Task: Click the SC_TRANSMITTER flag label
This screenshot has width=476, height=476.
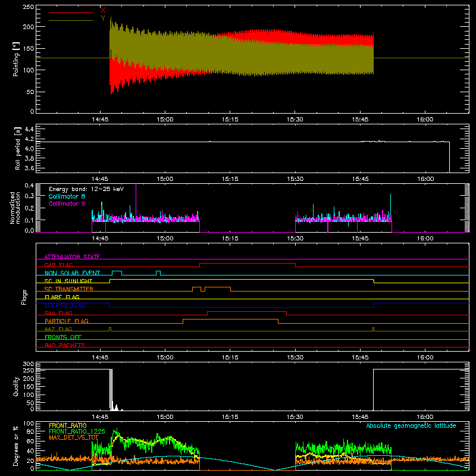Action: click(69, 289)
